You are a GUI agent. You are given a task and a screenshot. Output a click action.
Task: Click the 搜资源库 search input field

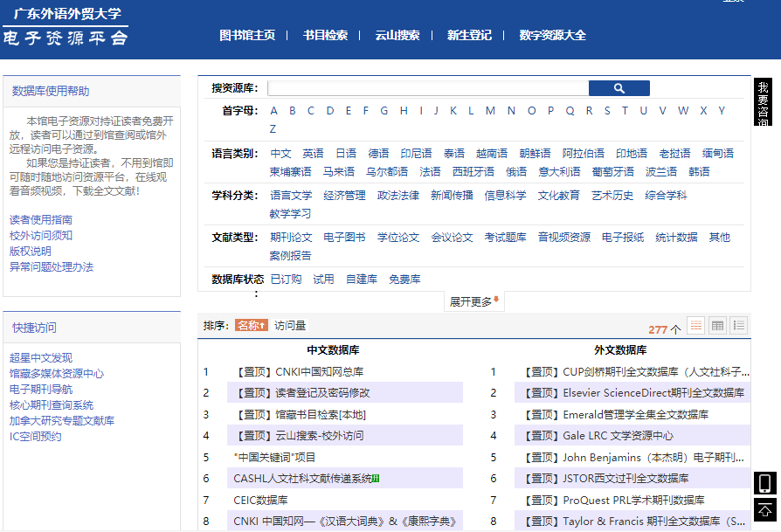pyautogui.click(x=427, y=88)
